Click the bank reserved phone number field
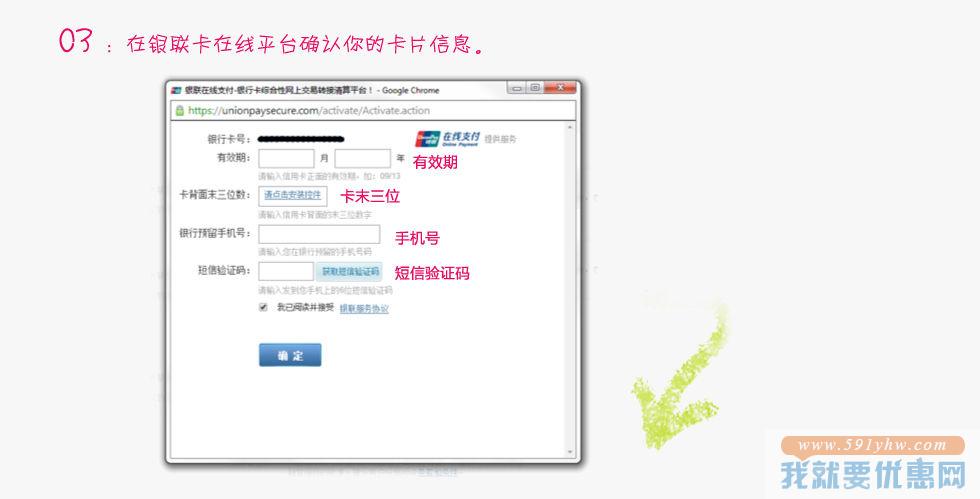This screenshot has width=980, height=499. 319,234
